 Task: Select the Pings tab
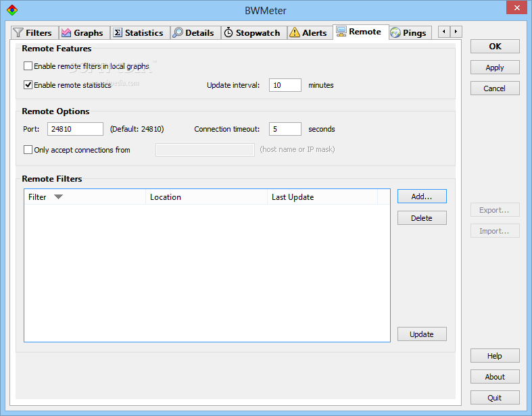(410, 33)
